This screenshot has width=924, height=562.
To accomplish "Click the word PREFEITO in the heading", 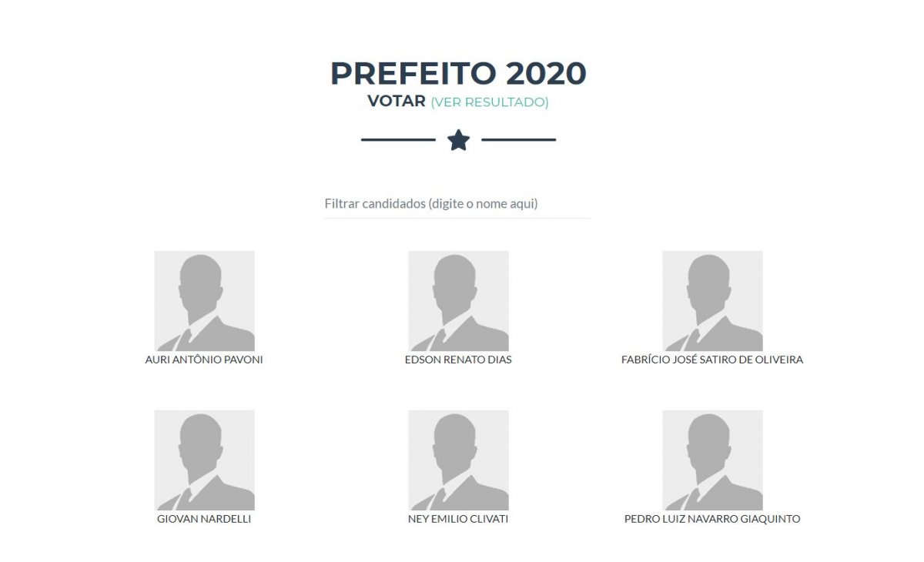I will (413, 74).
